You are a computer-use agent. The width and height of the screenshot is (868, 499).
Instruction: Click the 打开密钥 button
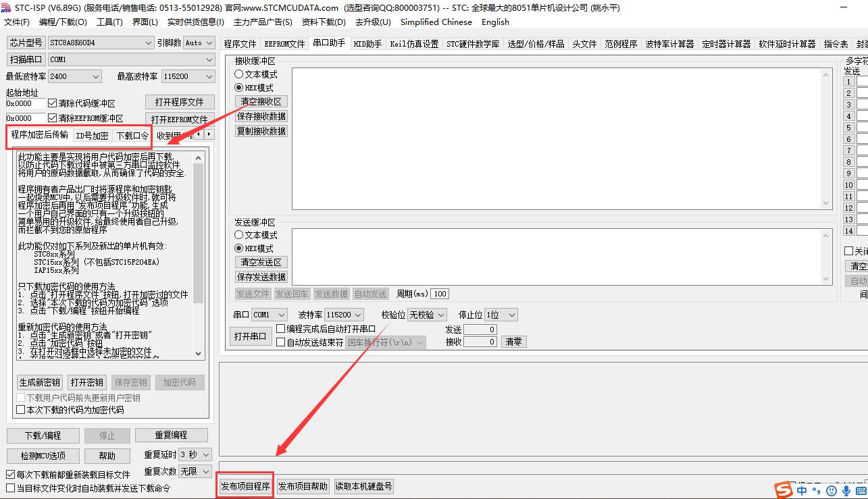coord(87,382)
